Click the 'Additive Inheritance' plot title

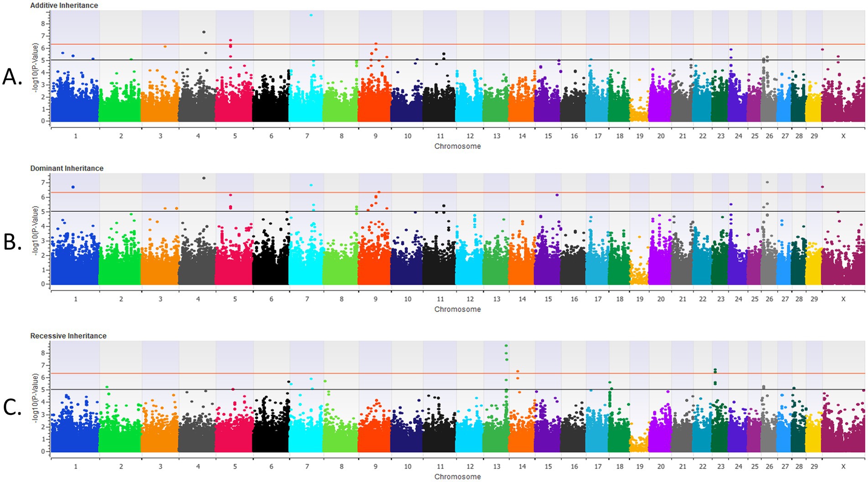[64, 5]
